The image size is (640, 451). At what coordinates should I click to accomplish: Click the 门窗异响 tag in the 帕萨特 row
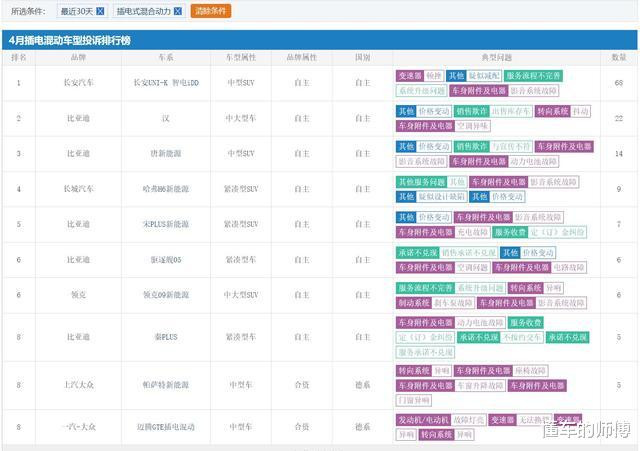click(413, 401)
